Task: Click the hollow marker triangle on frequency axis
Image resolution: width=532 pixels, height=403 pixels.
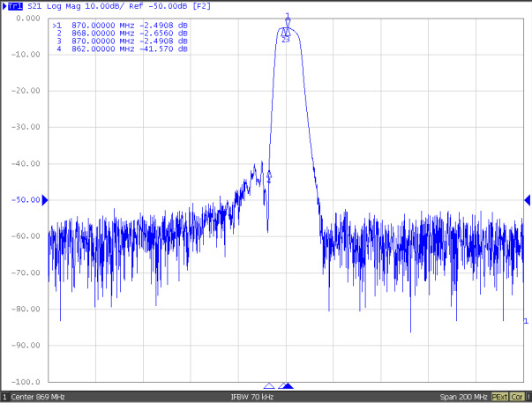Action: [269, 386]
